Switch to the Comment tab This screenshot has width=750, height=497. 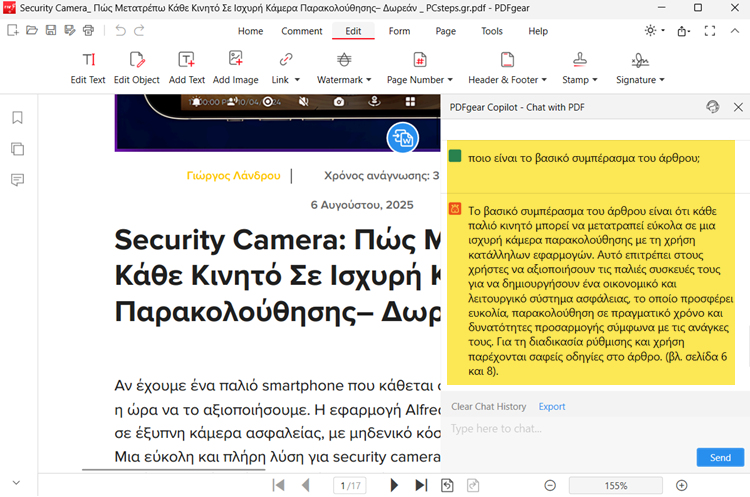[302, 31]
